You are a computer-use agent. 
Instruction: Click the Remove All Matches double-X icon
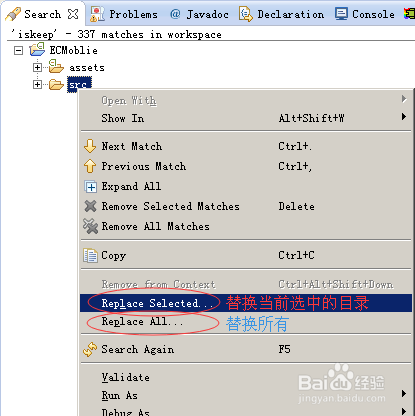pos(90,226)
